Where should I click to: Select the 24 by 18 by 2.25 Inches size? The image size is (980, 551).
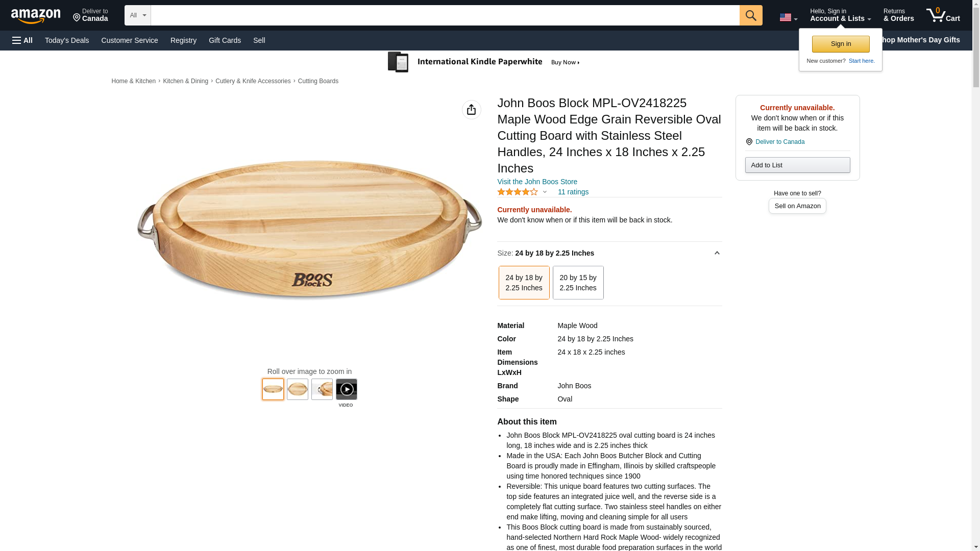click(524, 283)
